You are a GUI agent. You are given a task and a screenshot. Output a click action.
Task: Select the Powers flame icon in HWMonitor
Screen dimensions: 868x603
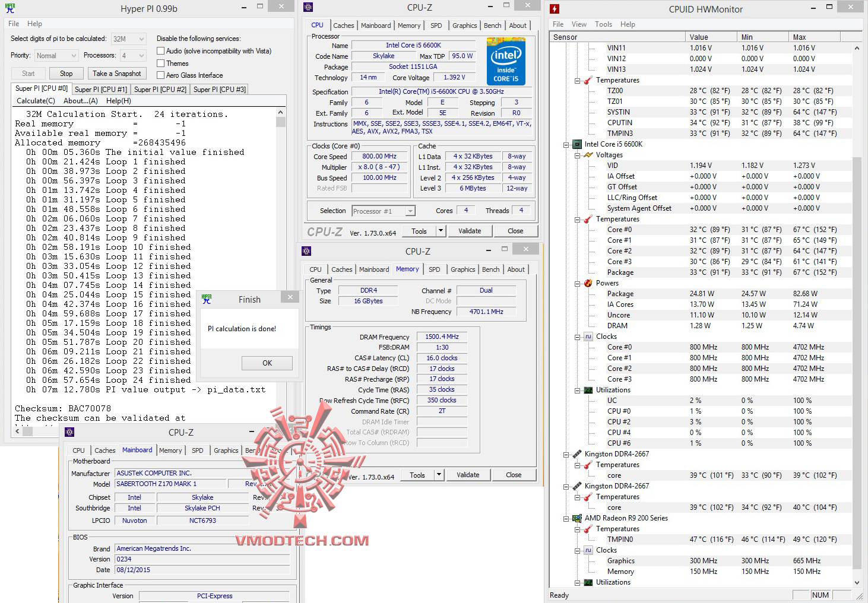pyautogui.click(x=588, y=283)
